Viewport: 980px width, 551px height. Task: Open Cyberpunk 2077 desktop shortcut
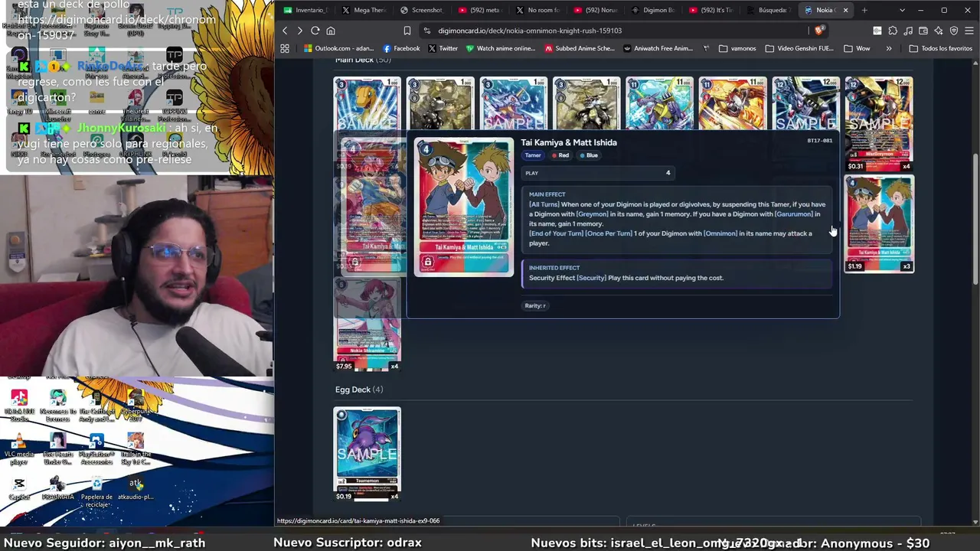[136, 406]
